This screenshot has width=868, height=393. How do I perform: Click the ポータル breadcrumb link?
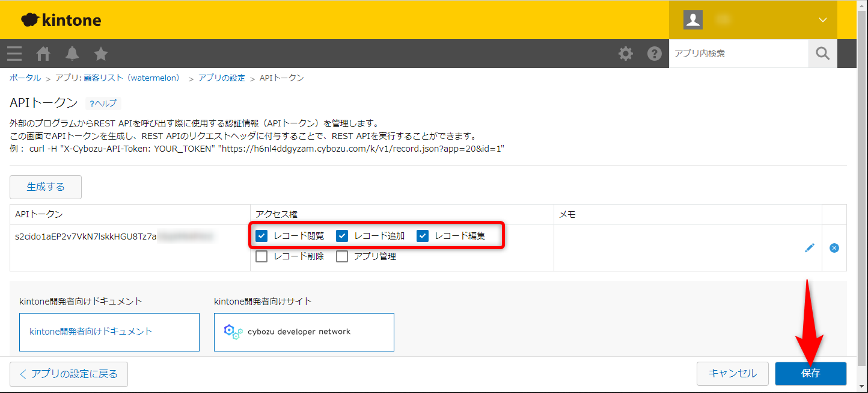point(25,78)
